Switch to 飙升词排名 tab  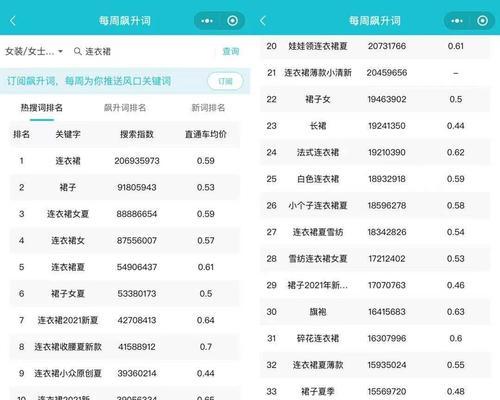click(125, 108)
